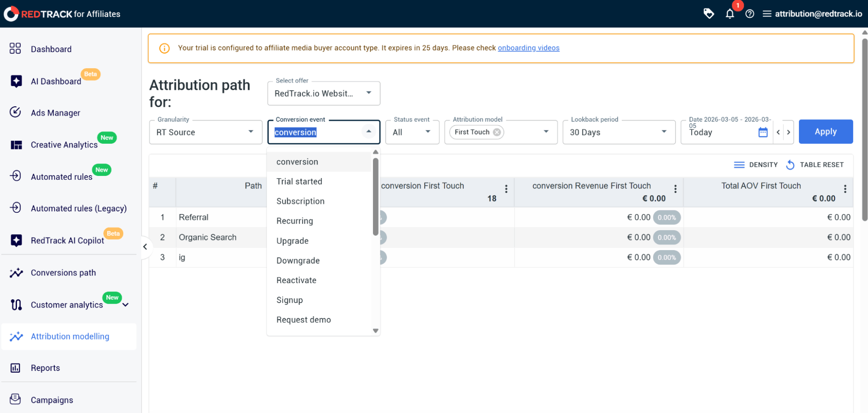This screenshot has width=868, height=413.
Task: Click the Dashboard grid icon
Action: (x=15, y=48)
